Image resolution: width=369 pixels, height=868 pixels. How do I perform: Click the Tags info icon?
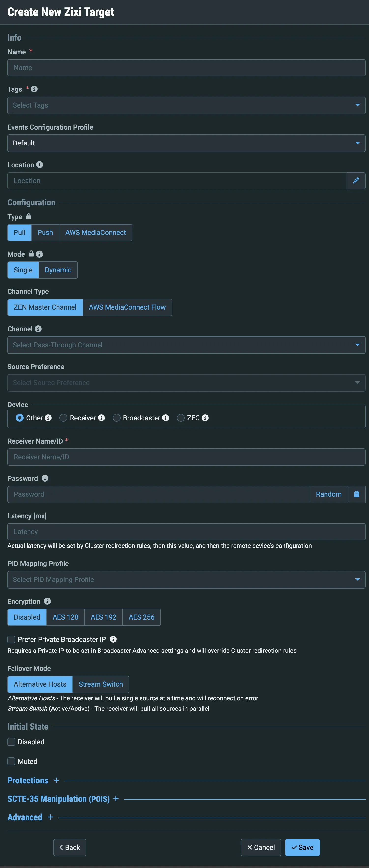point(34,89)
